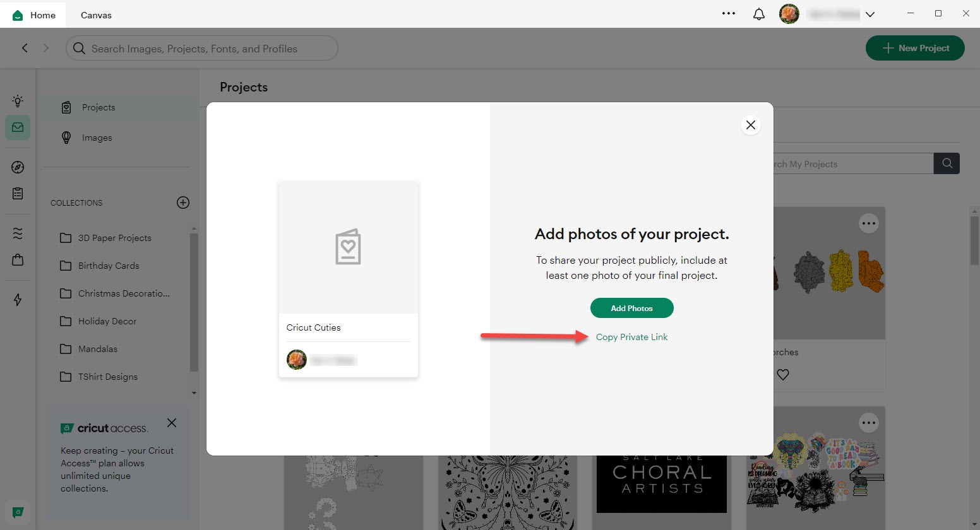Click the lightning bolt icon in the sidebar
The image size is (980, 530).
17,300
